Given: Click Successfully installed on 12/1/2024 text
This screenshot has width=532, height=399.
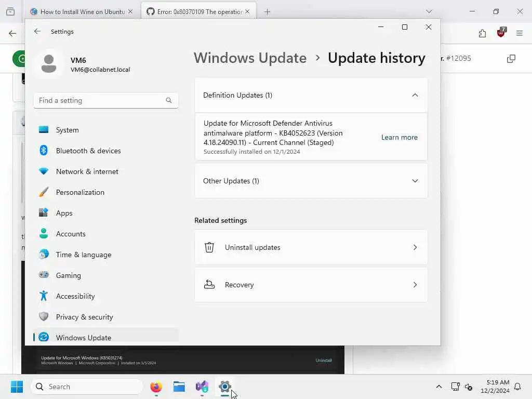Looking at the screenshot, I should pyautogui.click(x=252, y=152).
